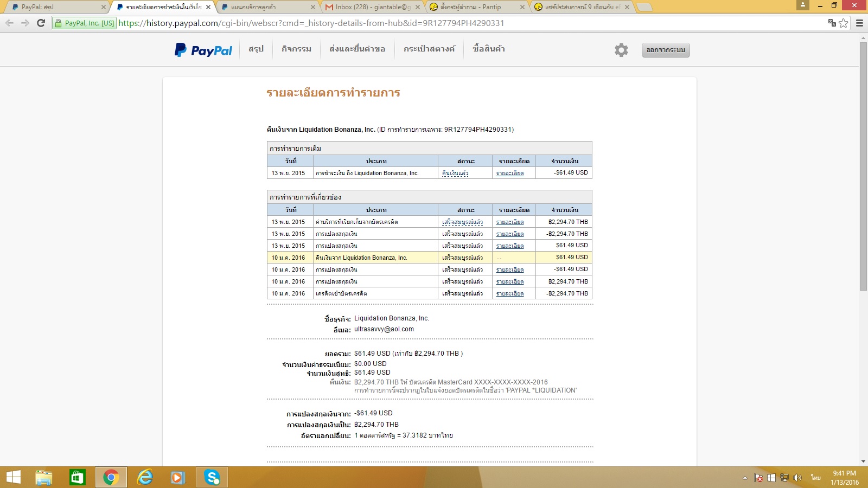The width and height of the screenshot is (868, 488).
Task: Click scrollbar up arrow
Action: pos(863,37)
